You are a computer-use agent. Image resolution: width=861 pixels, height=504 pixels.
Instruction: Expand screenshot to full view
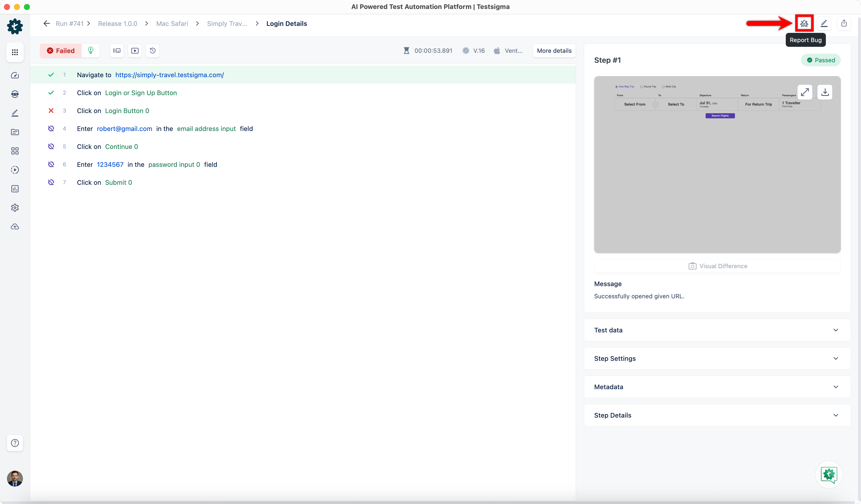[805, 92]
